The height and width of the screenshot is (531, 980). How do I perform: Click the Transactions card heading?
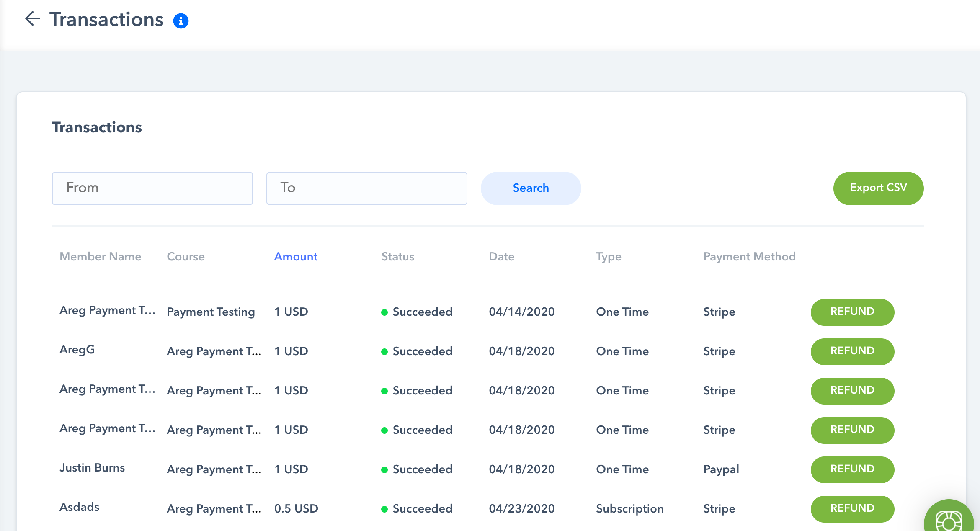[97, 127]
